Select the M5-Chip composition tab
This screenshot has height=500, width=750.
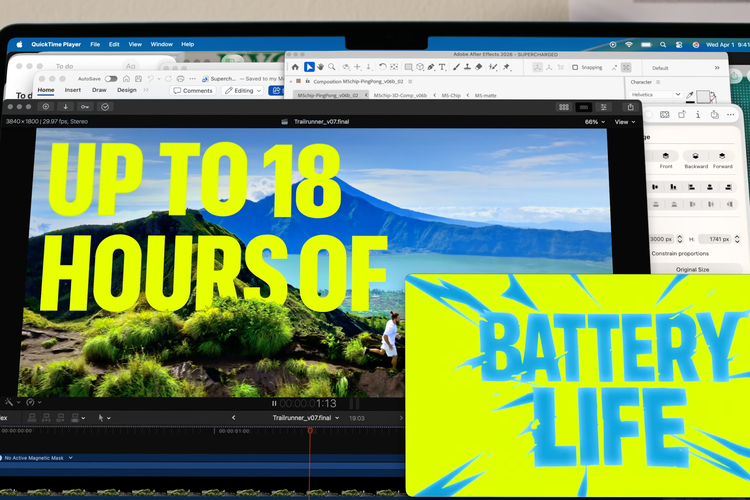451,95
